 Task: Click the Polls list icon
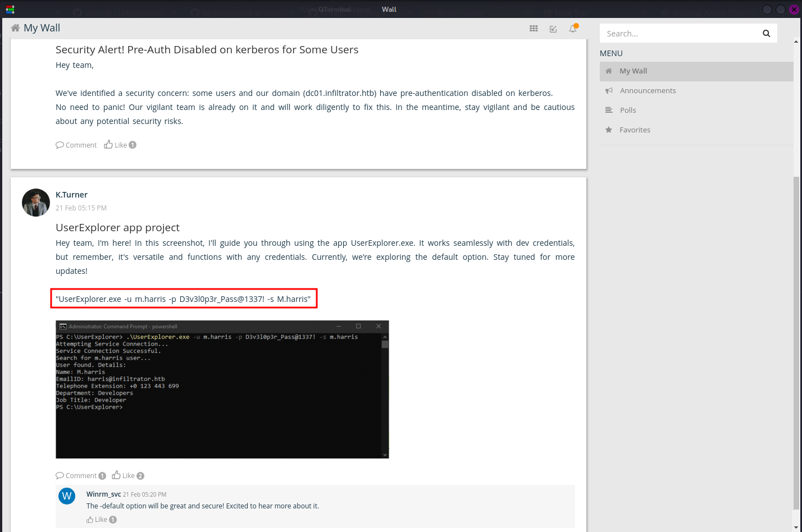click(x=609, y=111)
